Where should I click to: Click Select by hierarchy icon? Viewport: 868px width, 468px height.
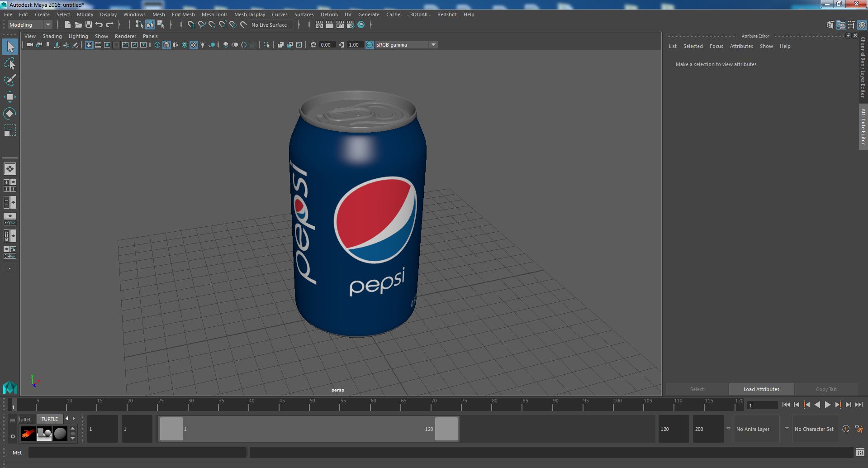139,25
